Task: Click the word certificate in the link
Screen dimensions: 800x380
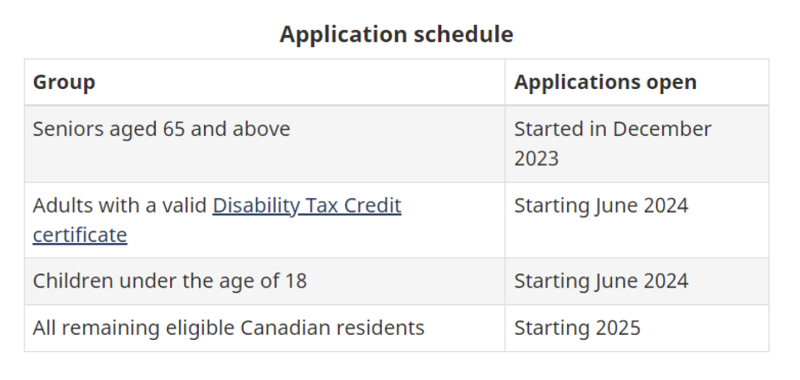Action: point(80,236)
